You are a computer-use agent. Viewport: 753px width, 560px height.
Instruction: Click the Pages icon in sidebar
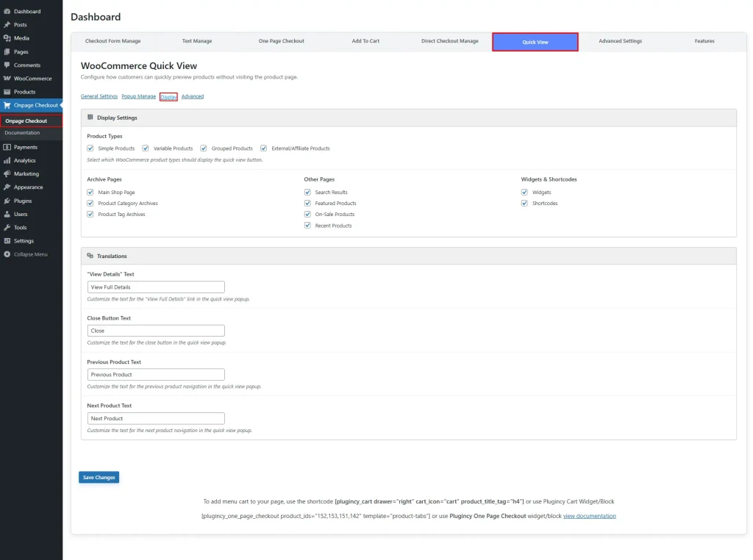pos(7,51)
